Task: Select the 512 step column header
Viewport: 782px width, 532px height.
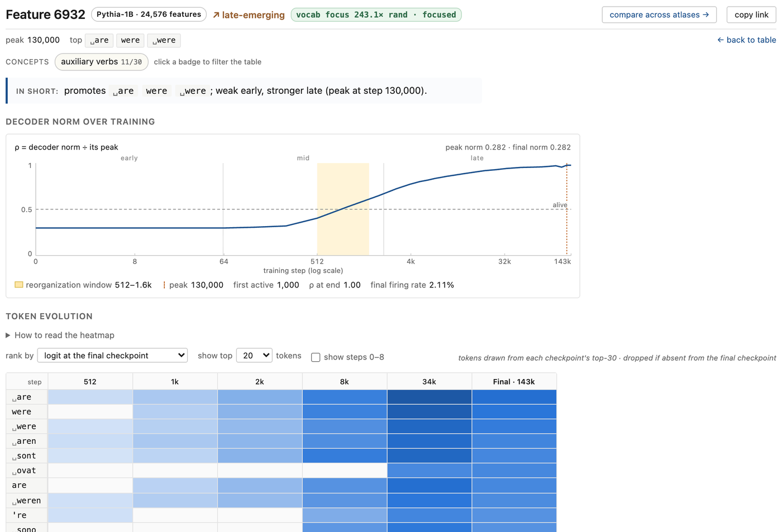Action: click(x=90, y=382)
